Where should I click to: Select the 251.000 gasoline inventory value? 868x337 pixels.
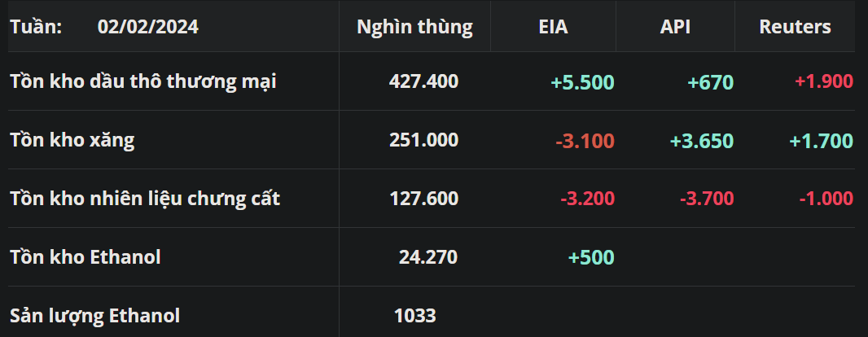tap(423, 140)
